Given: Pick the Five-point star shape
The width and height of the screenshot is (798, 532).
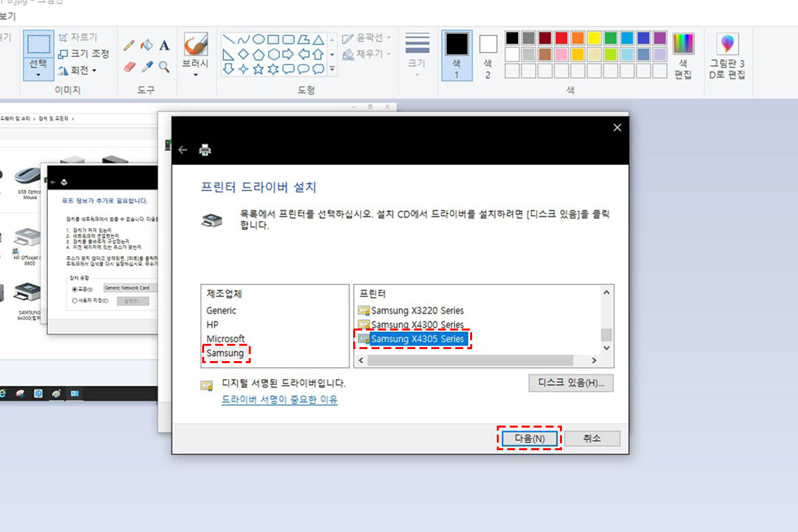Looking at the screenshot, I should tap(259, 68).
